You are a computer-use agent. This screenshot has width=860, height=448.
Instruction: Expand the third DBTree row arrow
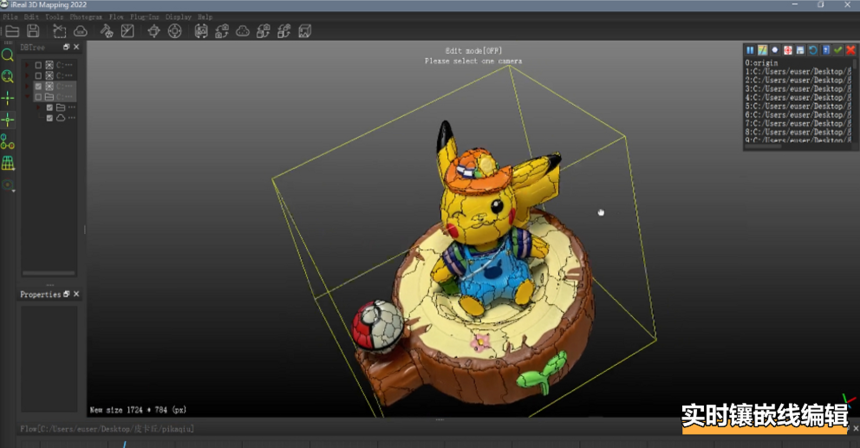point(27,86)
